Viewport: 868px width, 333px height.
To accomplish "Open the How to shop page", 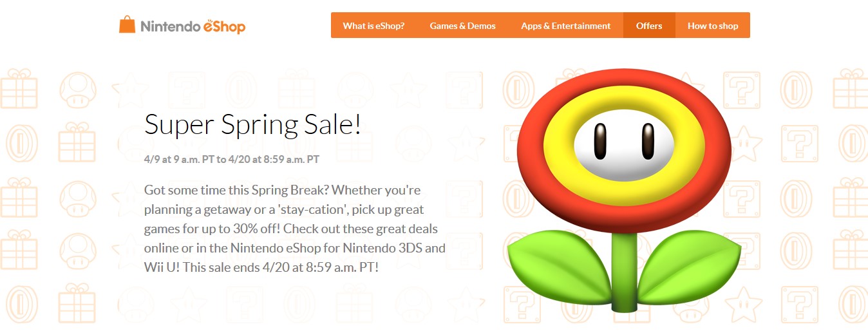I will pos(713,26).
